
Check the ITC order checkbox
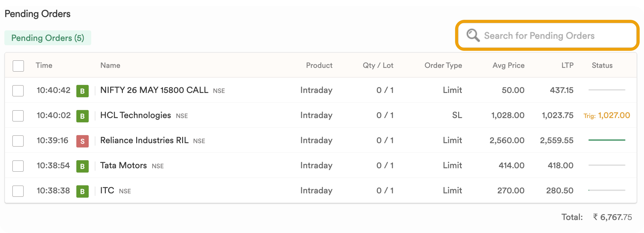pyautogui.click(x=18, y=191)
